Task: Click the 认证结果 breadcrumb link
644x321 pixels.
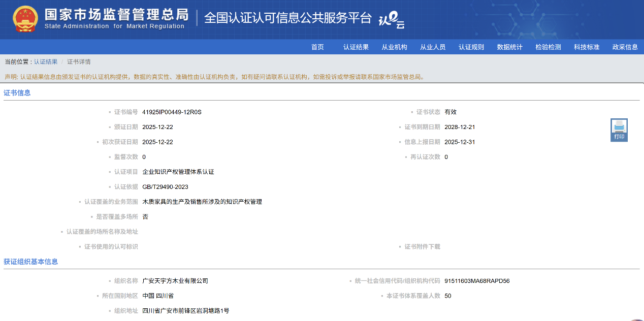Action: point(46,61)
